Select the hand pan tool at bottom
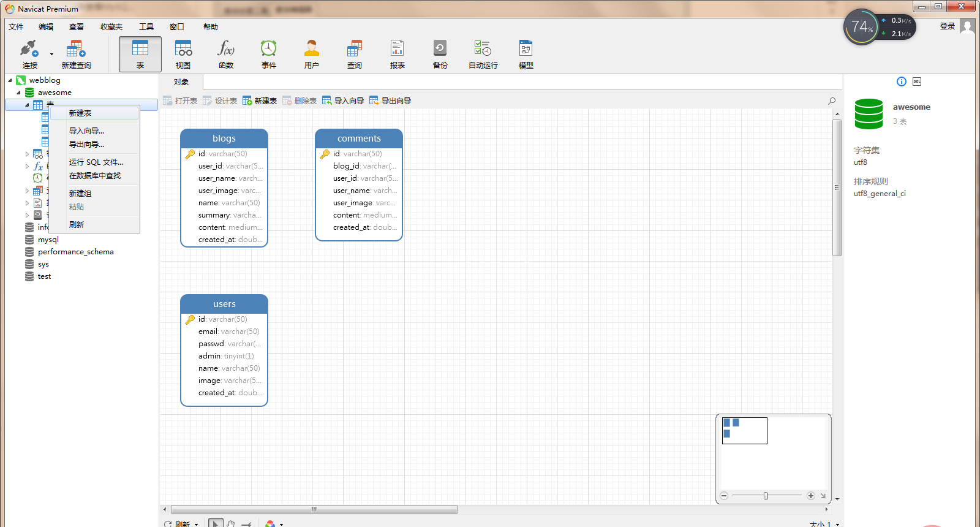This screenshot has width=980, height=527. click(x=231, y=523)
